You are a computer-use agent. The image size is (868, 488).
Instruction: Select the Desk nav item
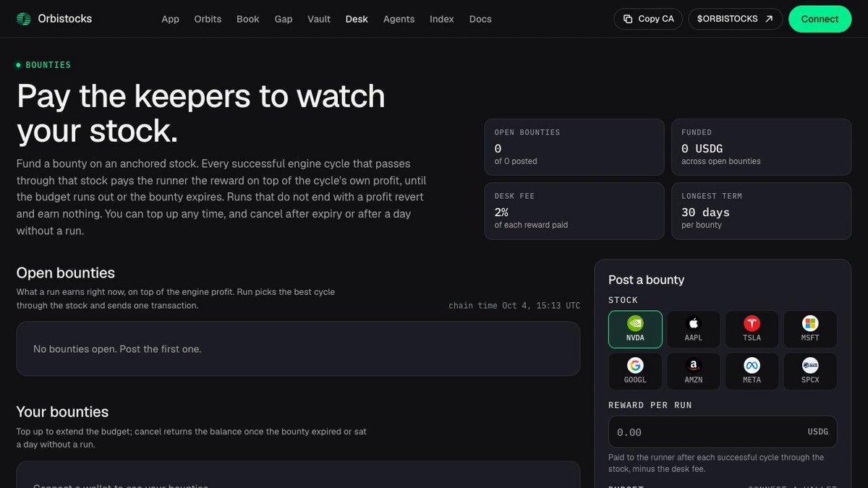tap(357, 19)
